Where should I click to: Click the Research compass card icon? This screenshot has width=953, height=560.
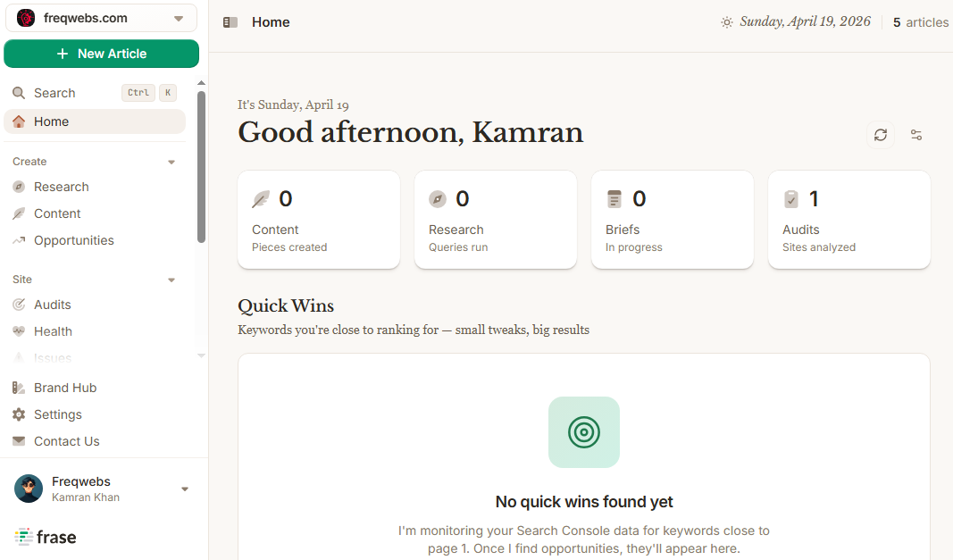click(x=438, y=199)
